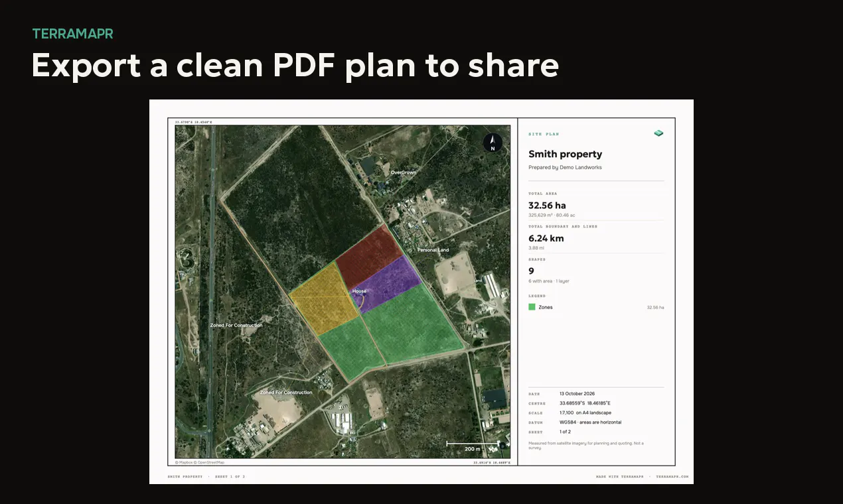Click the 'OverGrown' map label
Viewport: 843px width, 504px height.
click(x=404, y=172)
